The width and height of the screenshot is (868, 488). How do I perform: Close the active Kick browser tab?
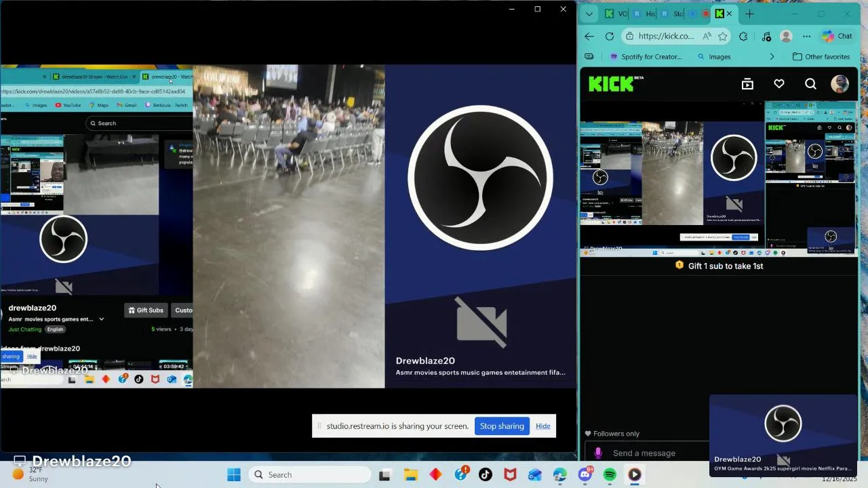click(729, 14)
